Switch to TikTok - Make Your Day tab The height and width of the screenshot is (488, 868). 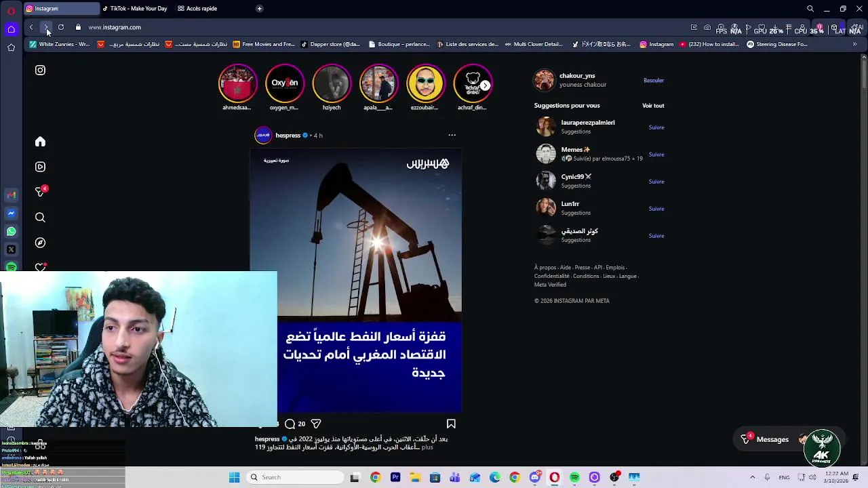point(135,9)
